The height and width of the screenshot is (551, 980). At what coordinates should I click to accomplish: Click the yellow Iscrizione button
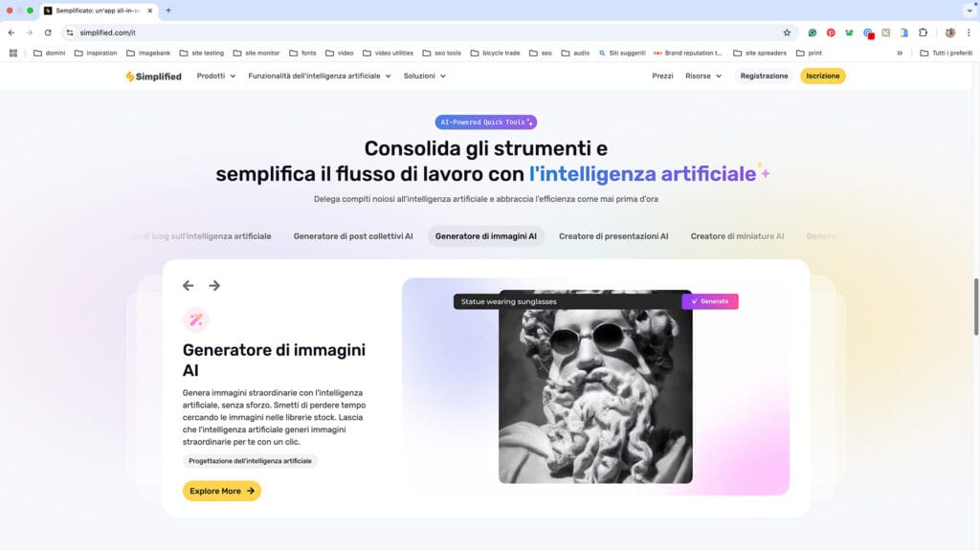click(x=822, y=77)
